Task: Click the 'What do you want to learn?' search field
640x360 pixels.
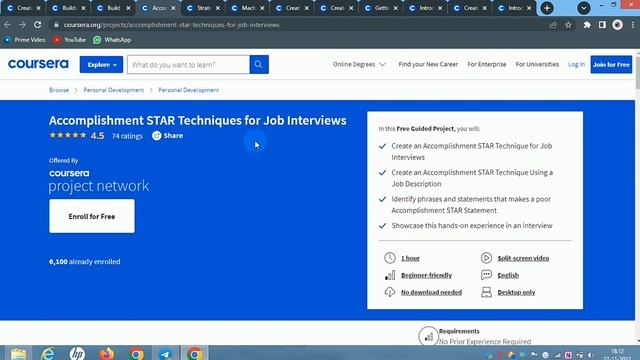Action: pyautogui.click(x=188, y=64)
